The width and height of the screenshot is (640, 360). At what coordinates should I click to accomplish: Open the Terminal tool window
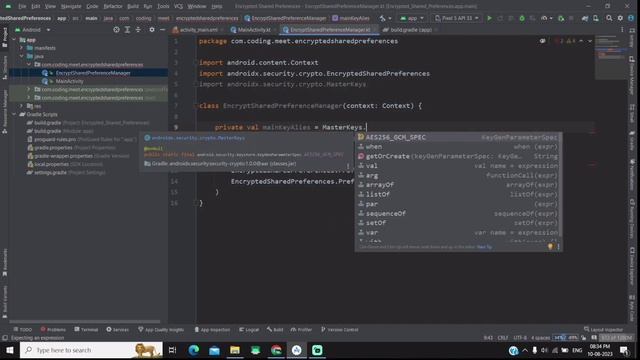86,329
